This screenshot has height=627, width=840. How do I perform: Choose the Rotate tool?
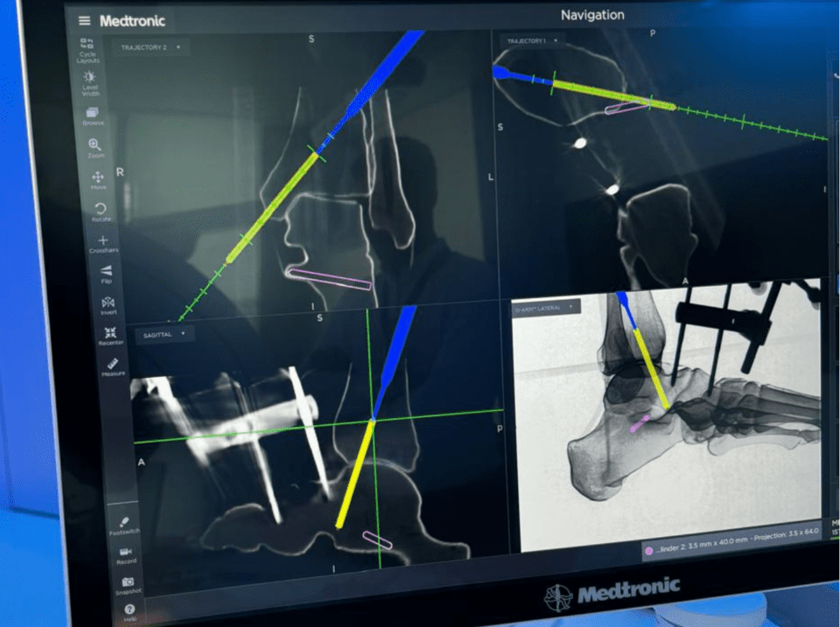pyautogui.click(x=101, y=209)
